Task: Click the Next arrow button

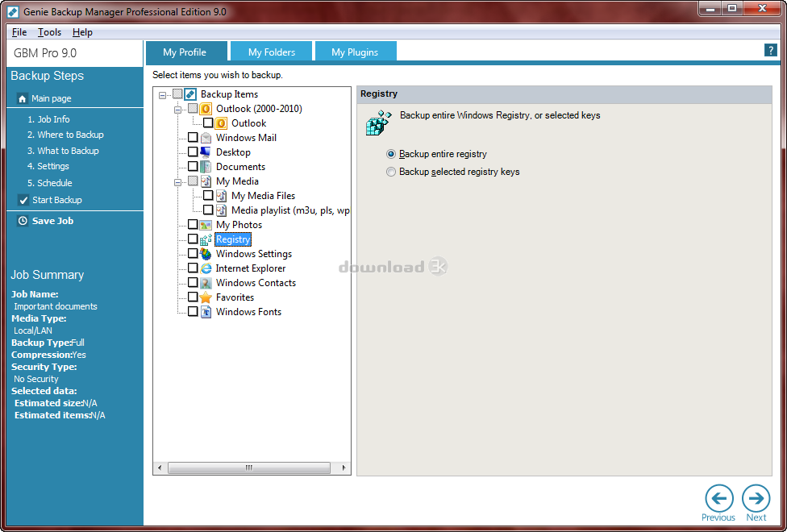Action: (756, 498)
